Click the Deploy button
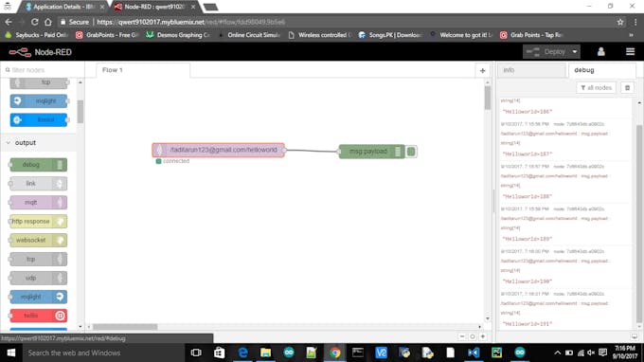Screen dimensions: 644x362 (546, 52)
